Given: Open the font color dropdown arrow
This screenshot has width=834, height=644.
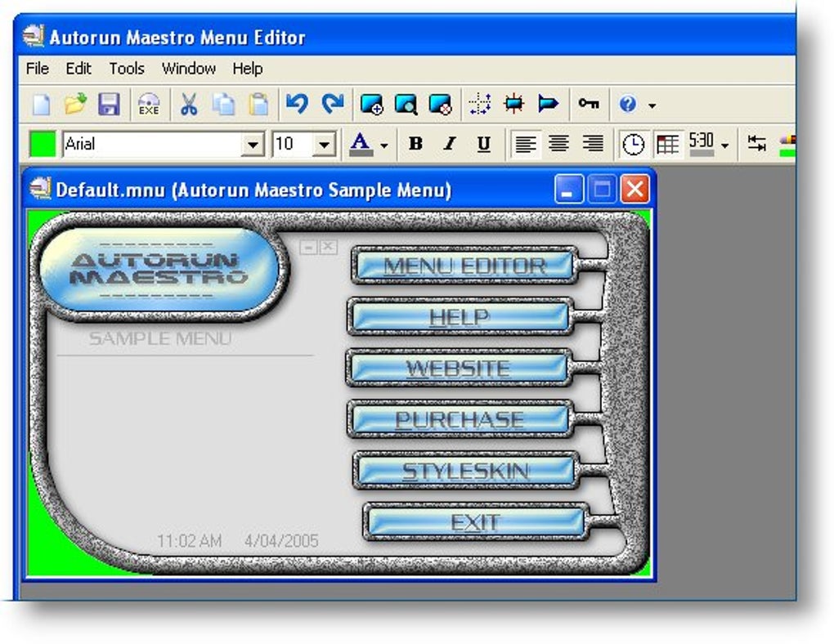Looking at the screenshot, I should click(x=384, y=145).
